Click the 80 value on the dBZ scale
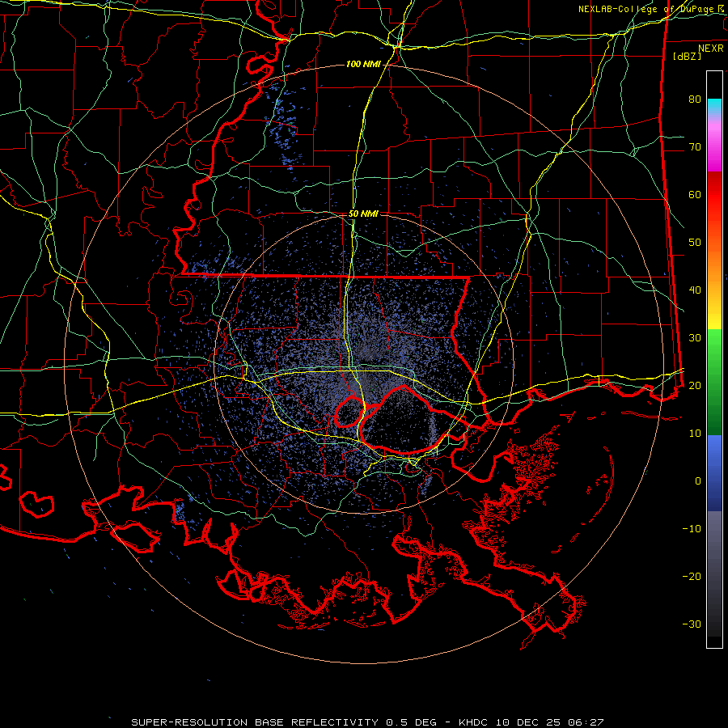This screenshot has height=728, width=728. coord(695,99)
